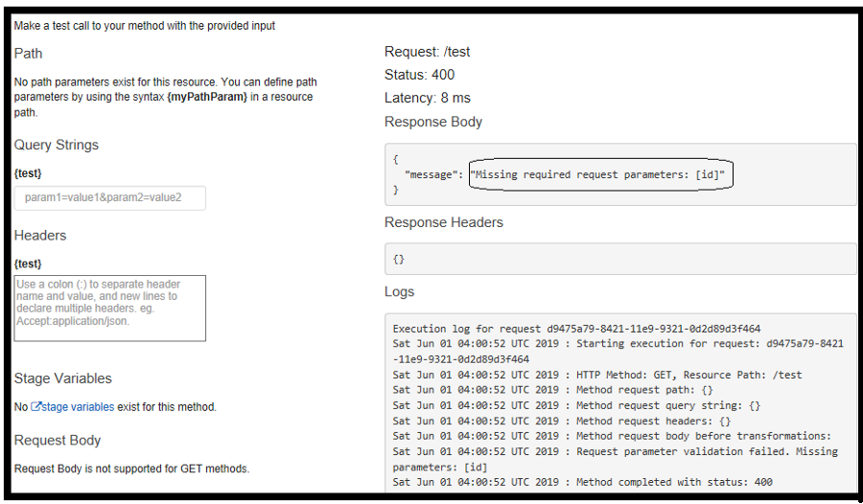Click the Query Strings section heading
Screen dimensions: 863x504
pos(57,145)
